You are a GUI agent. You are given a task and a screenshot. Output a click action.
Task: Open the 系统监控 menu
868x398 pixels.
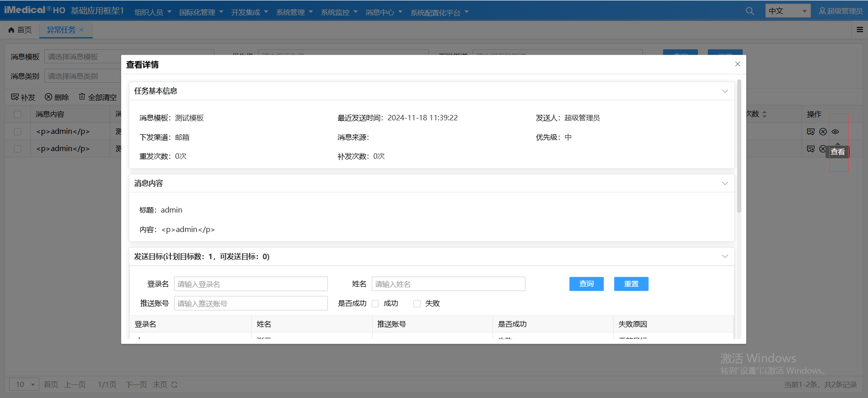tap(339, 12)
